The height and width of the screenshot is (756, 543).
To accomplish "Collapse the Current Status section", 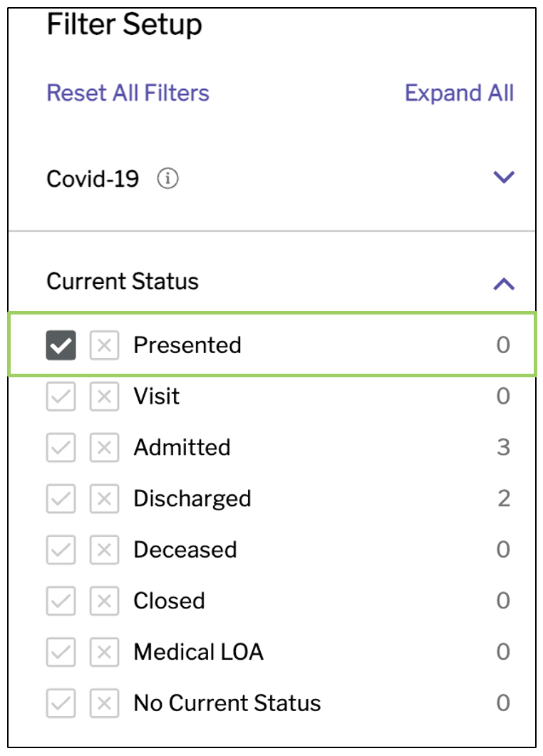I will pyautogui.click(x=504, y=284).
